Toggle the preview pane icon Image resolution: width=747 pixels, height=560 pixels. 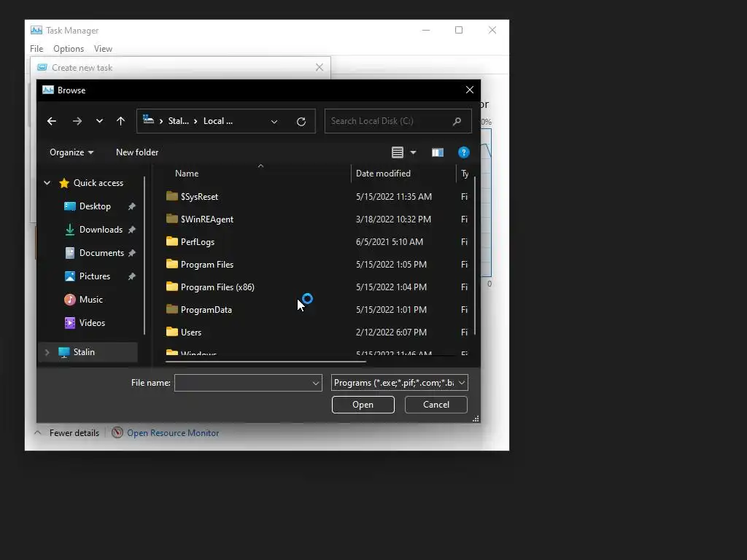point(438,152)
